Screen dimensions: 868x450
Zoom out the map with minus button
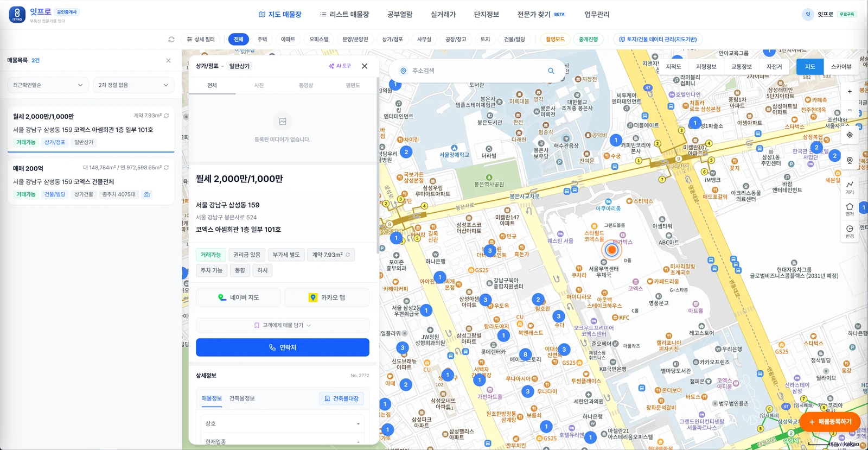pos(850,110)
